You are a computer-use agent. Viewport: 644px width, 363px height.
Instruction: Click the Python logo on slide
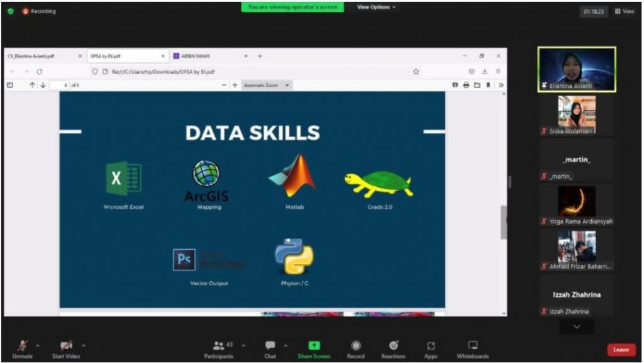294,256
